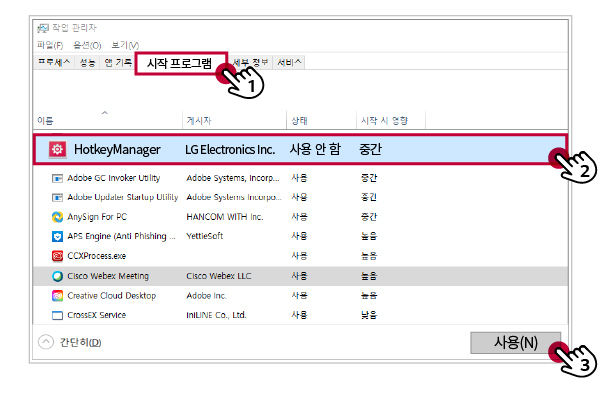Click the impact value of AnySign For PC
Viewport: 601px width, 393px height.
click(369, 217)
